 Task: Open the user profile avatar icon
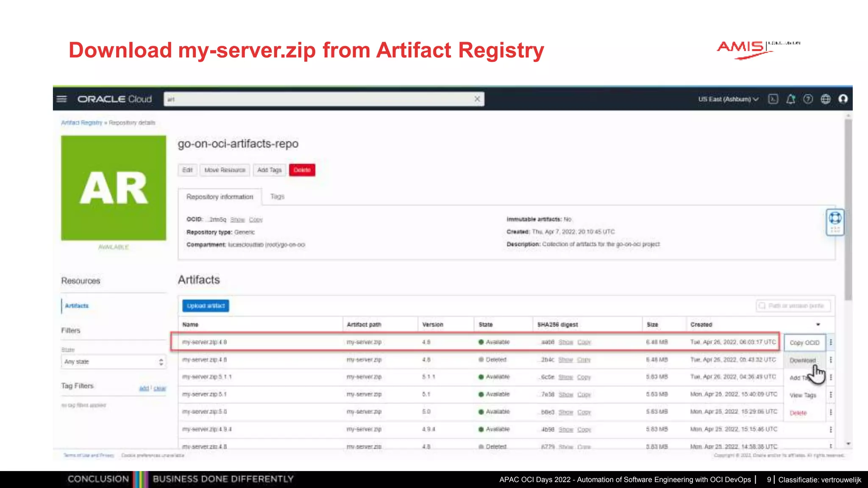click(x=843, y=99)
